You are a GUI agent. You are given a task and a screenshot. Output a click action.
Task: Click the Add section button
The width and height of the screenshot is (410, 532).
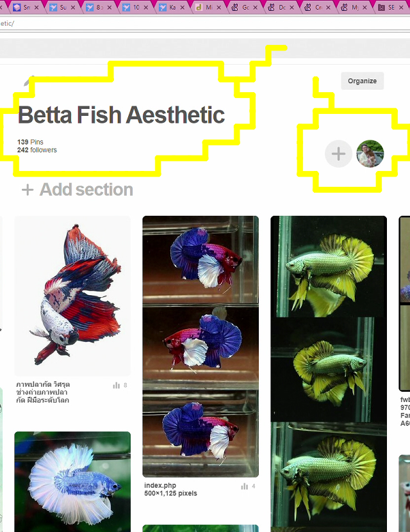(x=78, y=189)
